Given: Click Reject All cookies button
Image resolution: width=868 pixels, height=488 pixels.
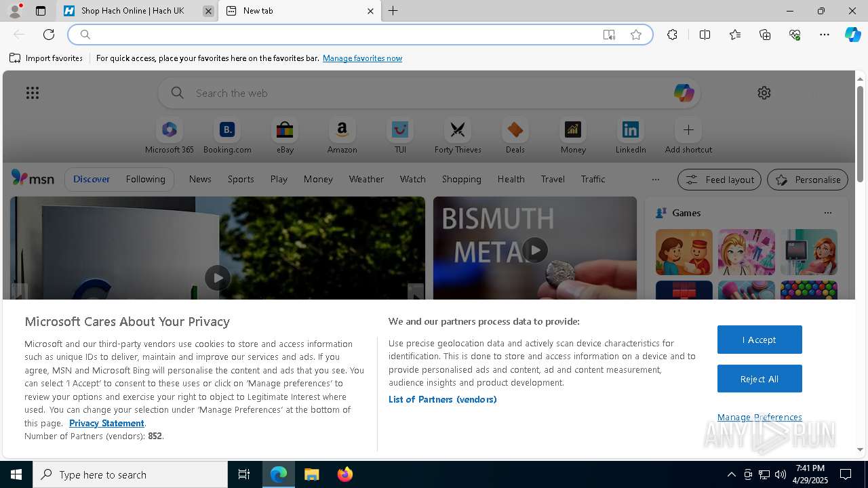Looking at the screenshot, I should [759, 379].
